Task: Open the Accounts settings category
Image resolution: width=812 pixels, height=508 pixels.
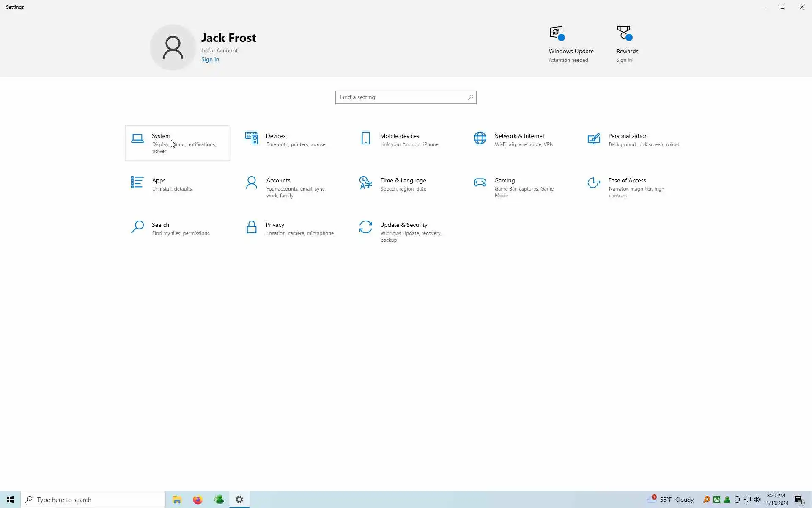Action: 278,181
